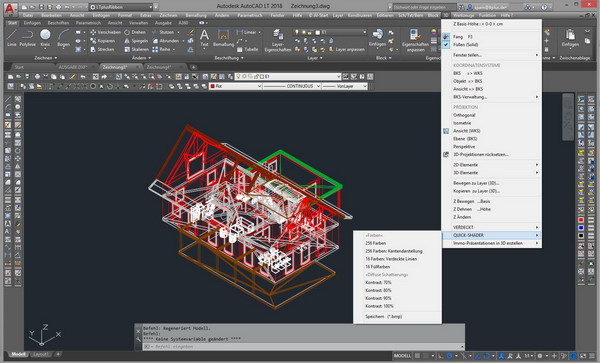Click the black color swatch in right toolbar
Screen dimensions: 600x363
pos(581,236)
